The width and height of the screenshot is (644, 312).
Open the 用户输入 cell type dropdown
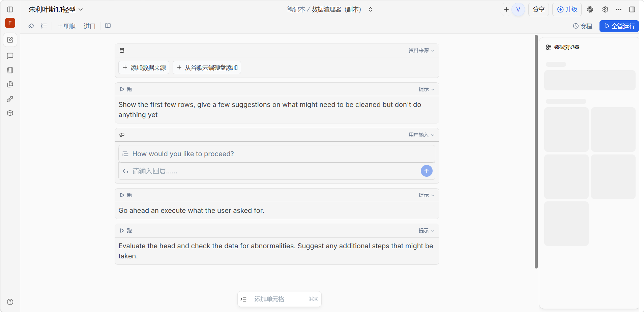point(421,135)
